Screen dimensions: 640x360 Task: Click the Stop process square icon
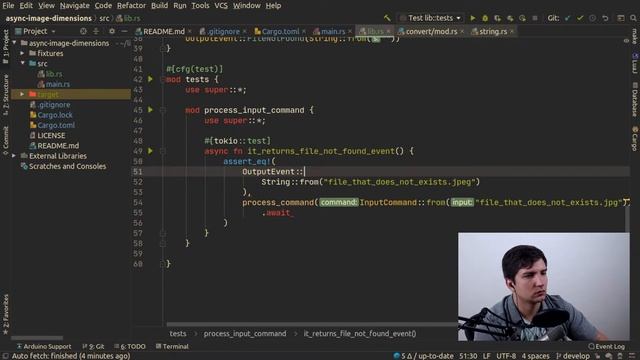point(535,18)
